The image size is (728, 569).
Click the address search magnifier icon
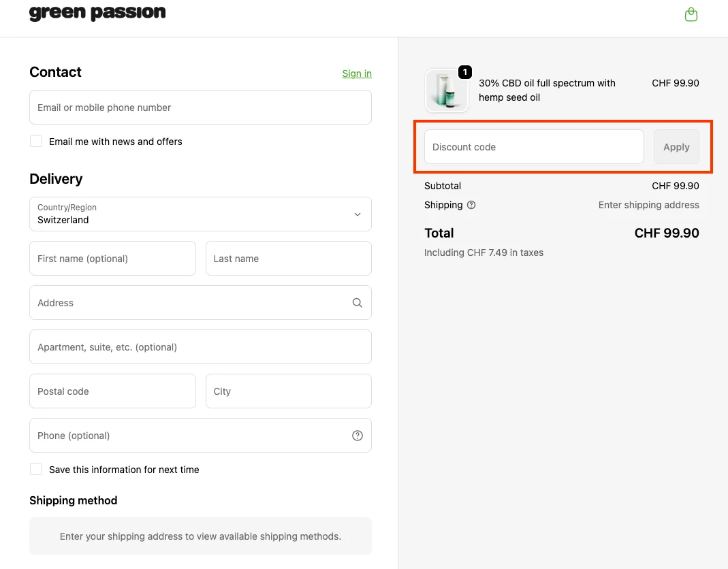pos(357,302)
